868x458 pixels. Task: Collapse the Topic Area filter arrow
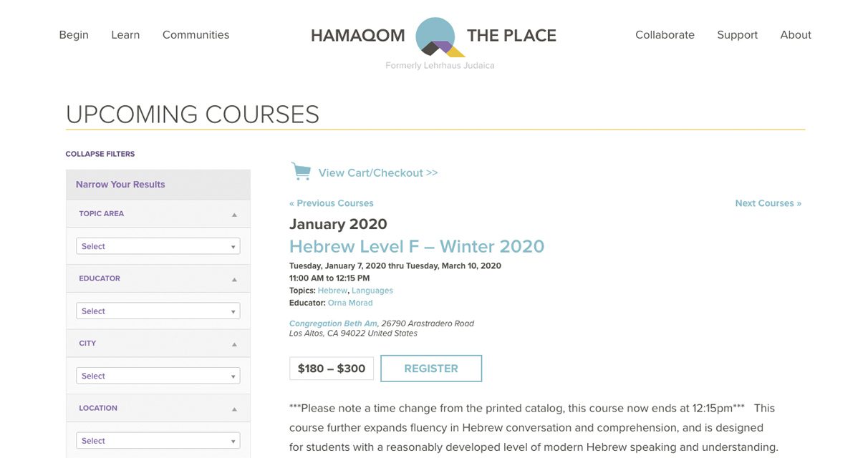pos(234,215)
